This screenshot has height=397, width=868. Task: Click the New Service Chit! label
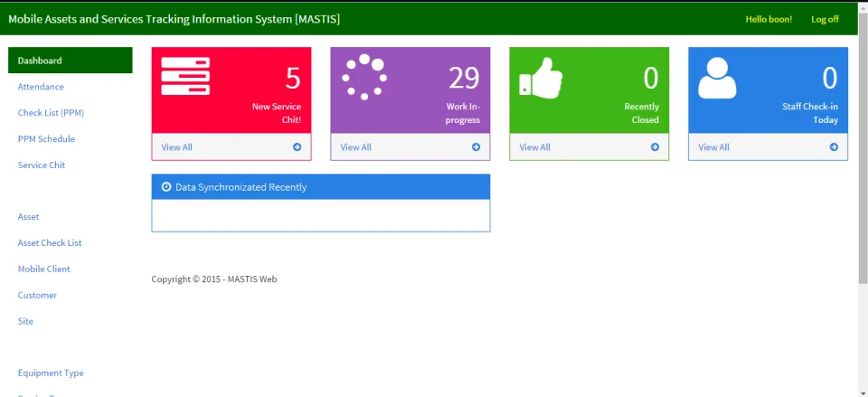277,113
